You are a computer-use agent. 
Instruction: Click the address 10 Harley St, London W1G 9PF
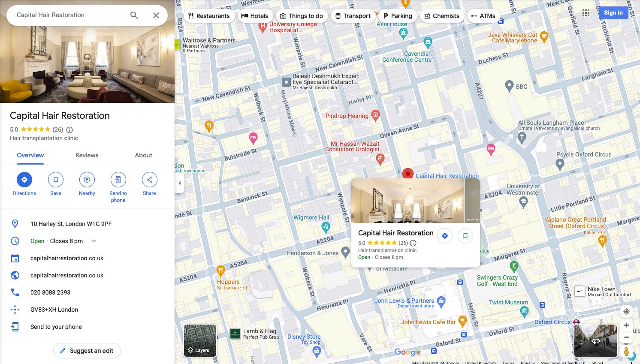[x=71, y=224]
